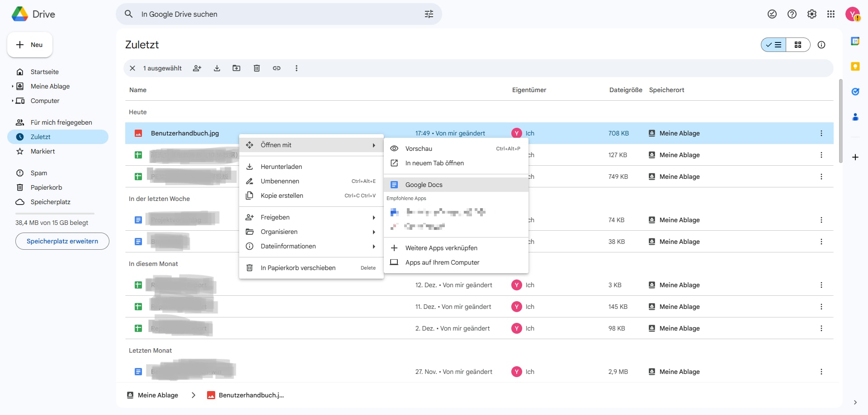
Task: Click Speicherplatz erweitern button
Action: pos(62,241)
